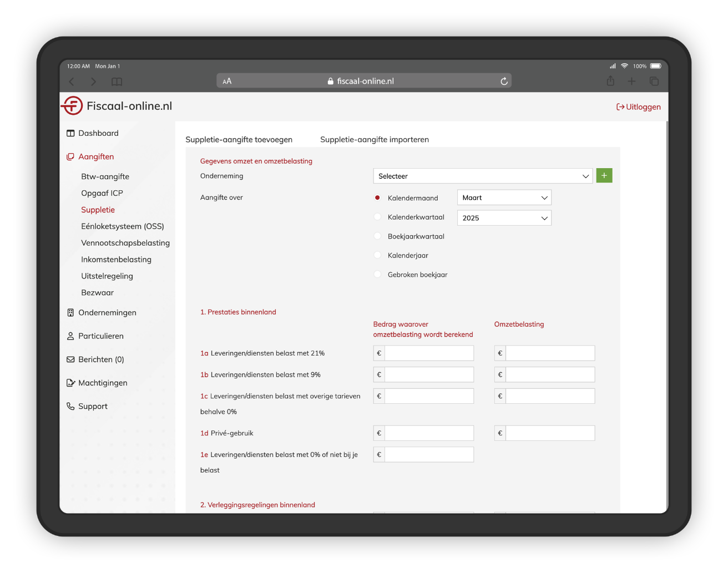Switch to the Suppletie-aangifte toevoegen tab
Image resolution: width=728 pixels, height=573 pixels.
(239, 140)
